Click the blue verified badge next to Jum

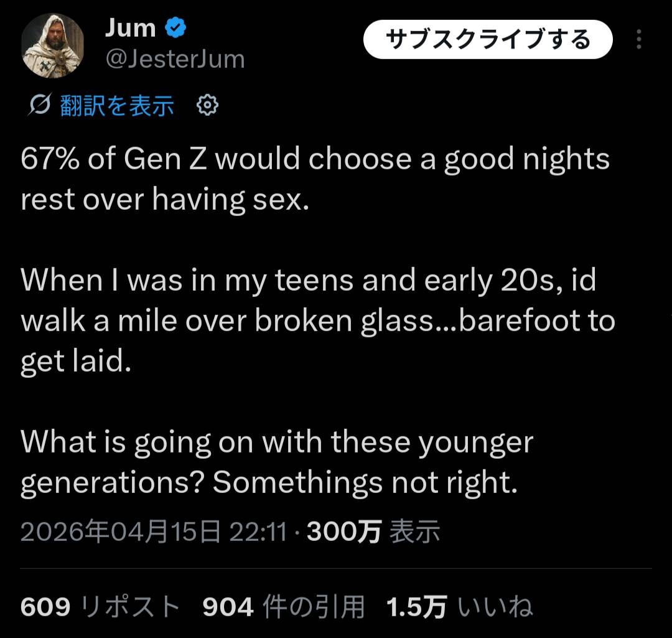click(x=175, y=28)
